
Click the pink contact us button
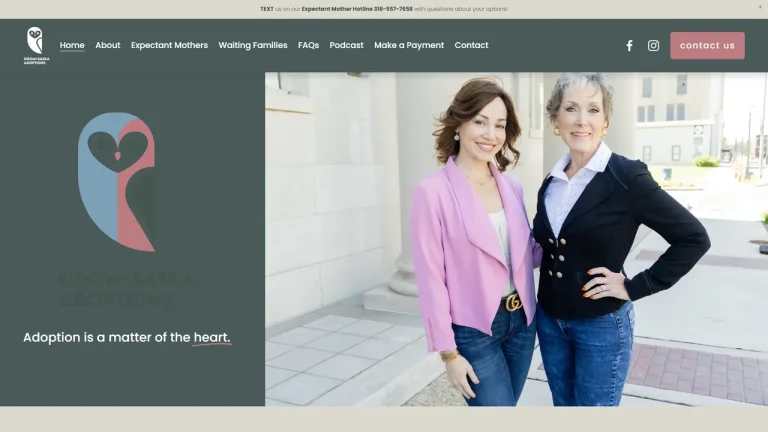tap(707, 46)
